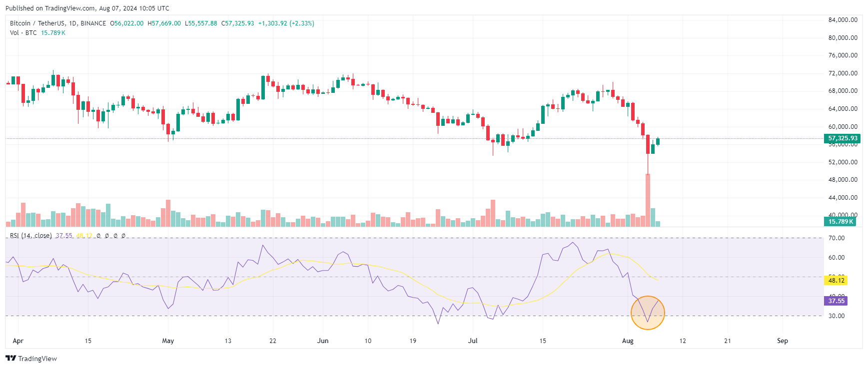868x368 pixels.
Task: Click the 52,000.00 price axis label
Action: coord(843,162)
